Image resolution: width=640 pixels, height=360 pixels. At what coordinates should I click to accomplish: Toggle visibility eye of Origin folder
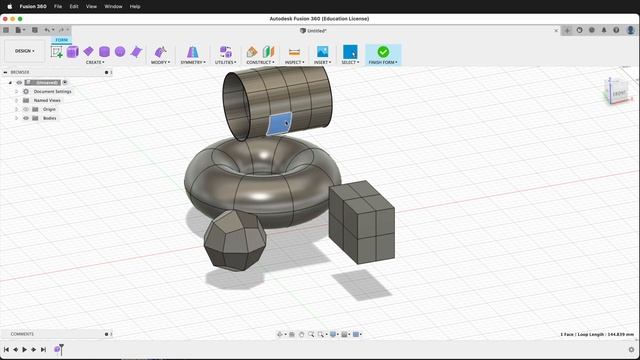point(26,109)
